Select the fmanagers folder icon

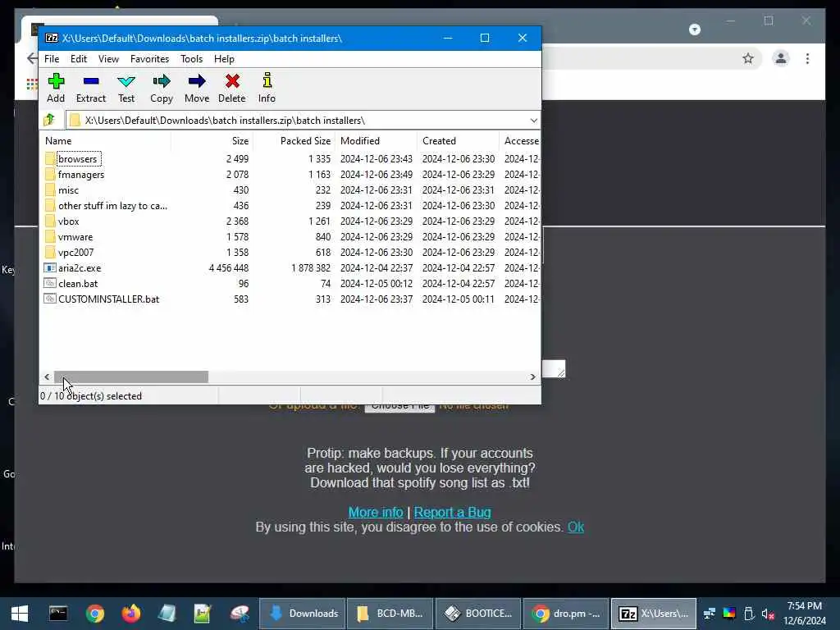[x=50, y=174]
